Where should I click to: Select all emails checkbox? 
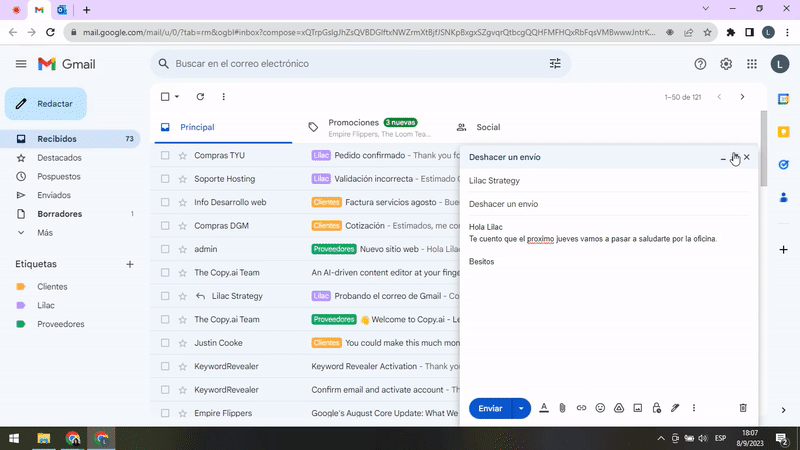point(165,96)
